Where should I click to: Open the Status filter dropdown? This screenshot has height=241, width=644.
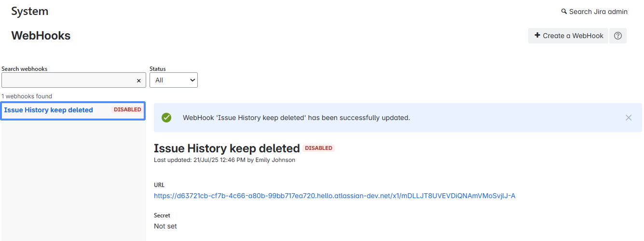(x=174, y=80)
